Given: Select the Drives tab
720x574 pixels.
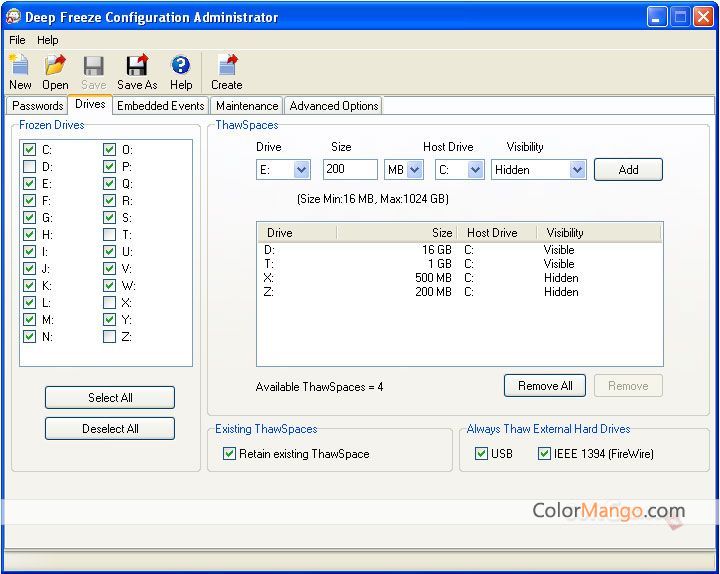Looking at the screenshot, I should point(90,104).
